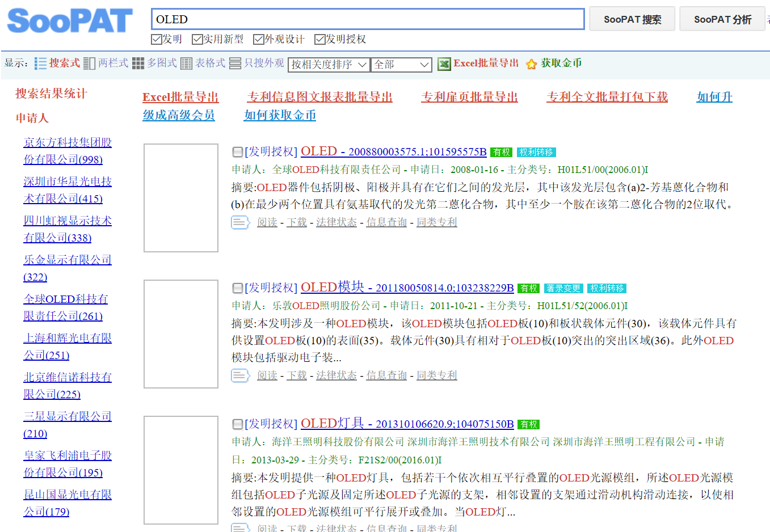Click document icon under the OLED模块 patent
This screenshot has width=770, height=532.
[241, 375]
